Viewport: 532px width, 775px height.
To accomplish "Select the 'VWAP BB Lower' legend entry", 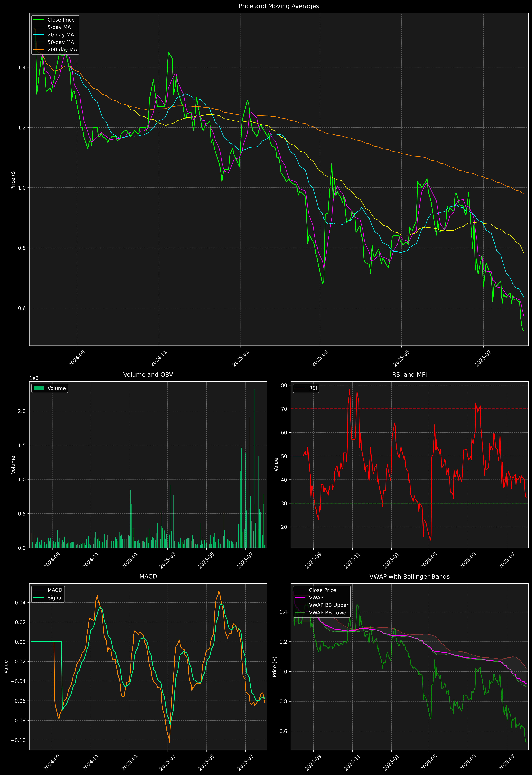I will pyautogui.click(x=329, y=613).
